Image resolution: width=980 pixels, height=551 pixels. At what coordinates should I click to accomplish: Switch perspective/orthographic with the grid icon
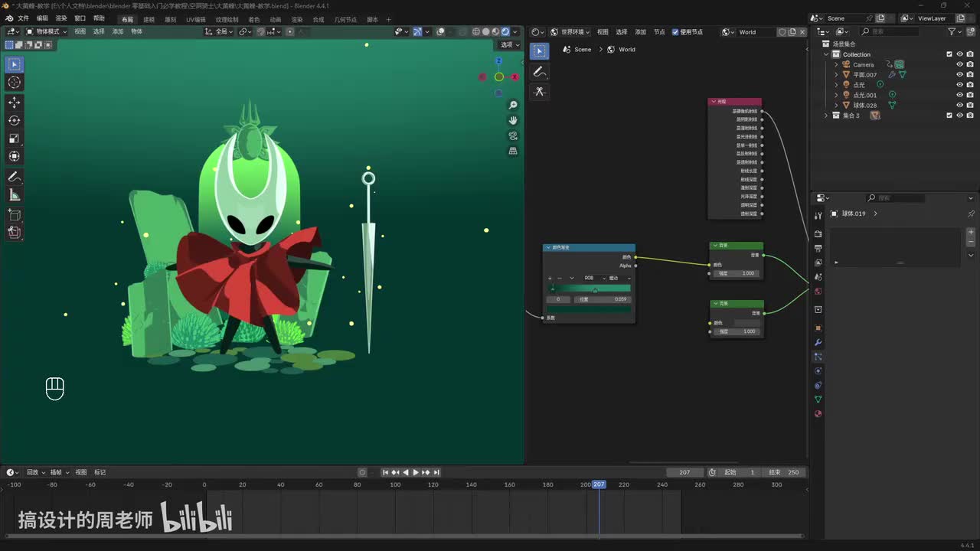[x=513, y=151]
